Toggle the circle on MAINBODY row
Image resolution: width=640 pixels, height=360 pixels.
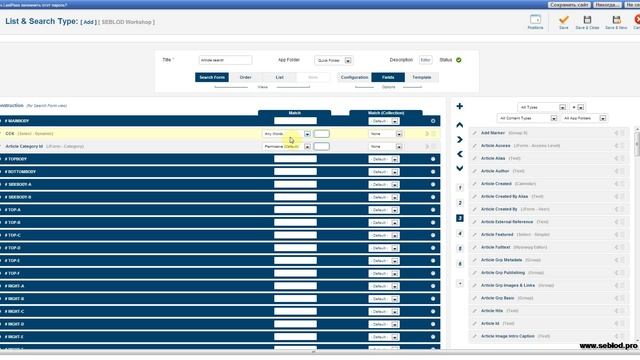(x=433, y=121)
